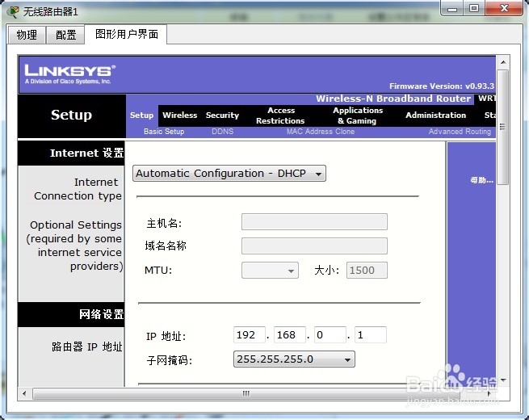The height and width of the screenshot is (420, 529).
Task: Open Applications & Gaming section
Action: tap(358, 115)
